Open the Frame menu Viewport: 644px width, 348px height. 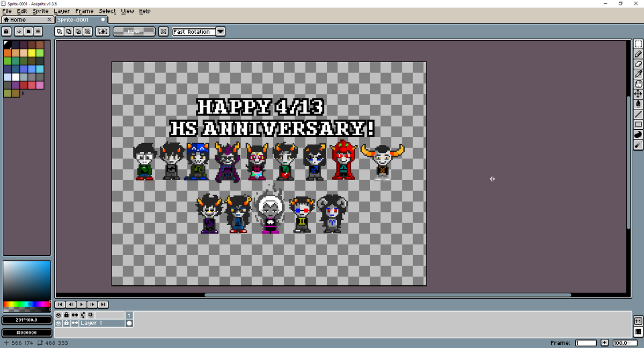point(84,11)
